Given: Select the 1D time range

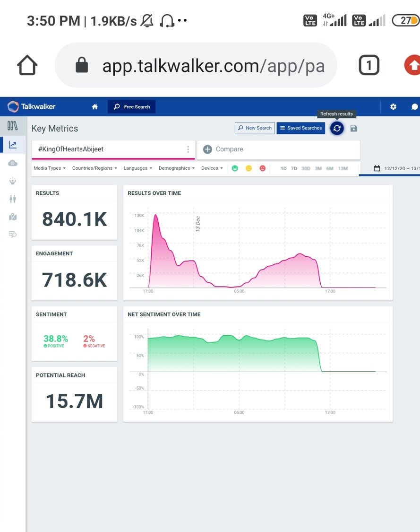Looking at the screenshot, I should 283,168.
